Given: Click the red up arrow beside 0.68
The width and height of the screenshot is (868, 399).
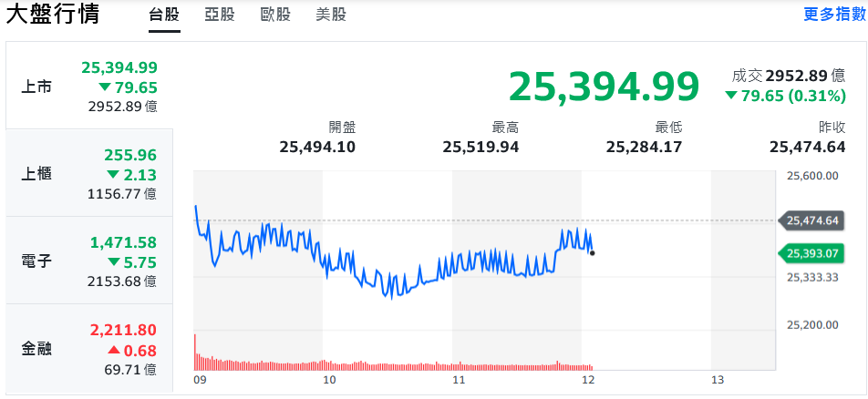Looking at the screenshot, I should coord(113,351).
